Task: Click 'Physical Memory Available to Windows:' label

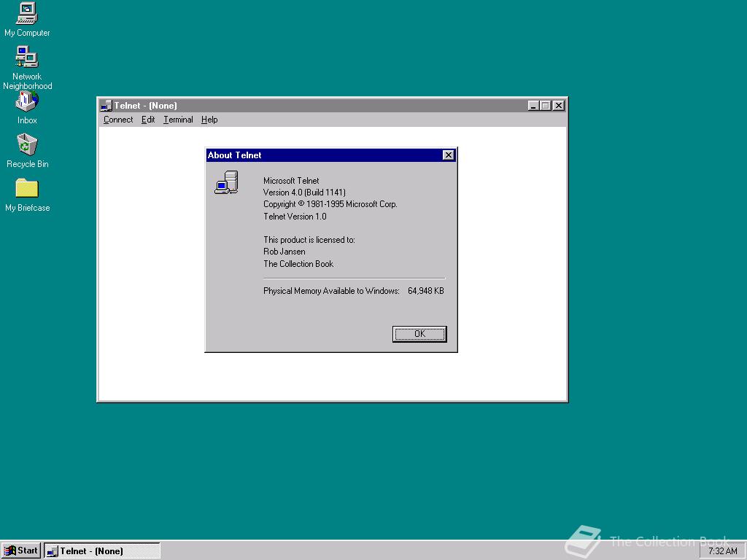Action: point(332,291)
